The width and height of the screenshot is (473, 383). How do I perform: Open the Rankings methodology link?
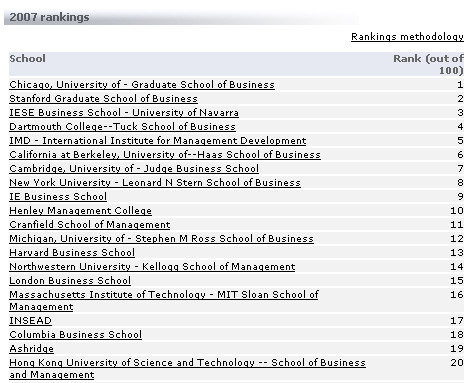[407, 37]
